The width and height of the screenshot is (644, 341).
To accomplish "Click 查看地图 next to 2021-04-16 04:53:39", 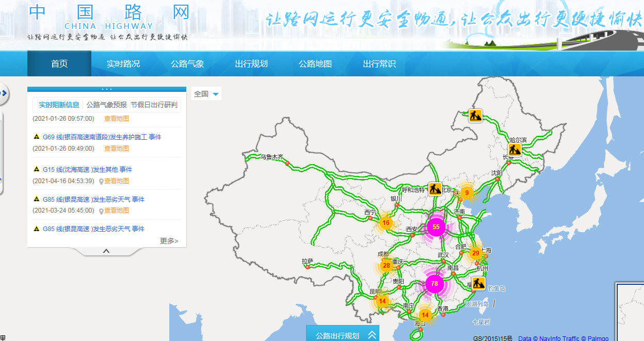I will tap(117, 181).
